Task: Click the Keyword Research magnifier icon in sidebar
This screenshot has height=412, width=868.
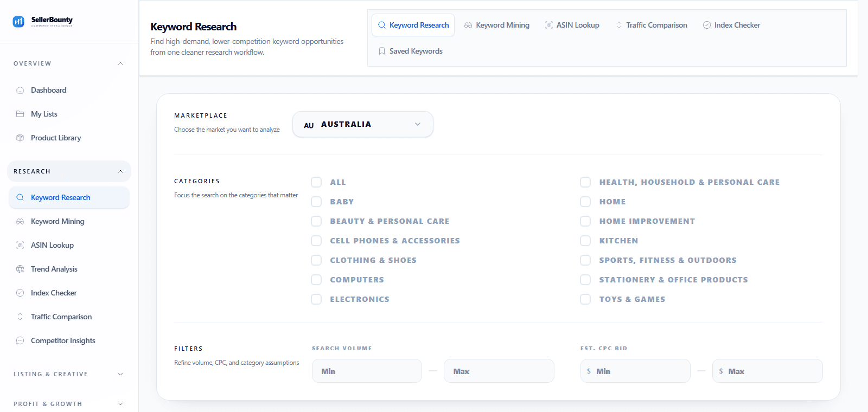Action: 20,198
